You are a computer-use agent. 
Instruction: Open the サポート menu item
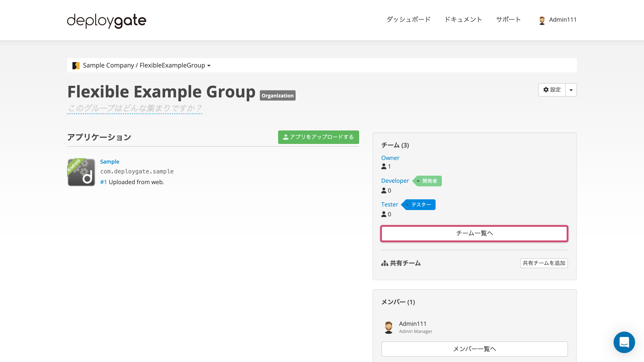coord(508,19)
